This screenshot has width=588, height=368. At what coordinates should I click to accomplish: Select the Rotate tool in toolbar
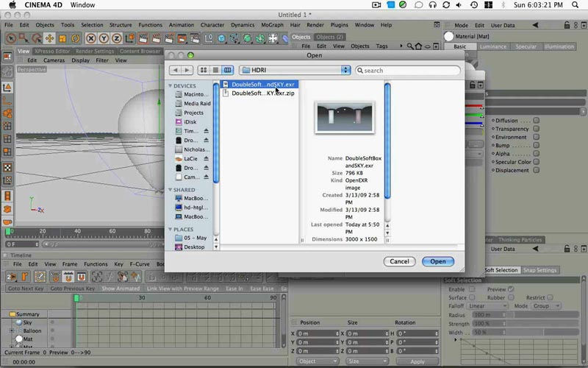(x=76, y=38)
